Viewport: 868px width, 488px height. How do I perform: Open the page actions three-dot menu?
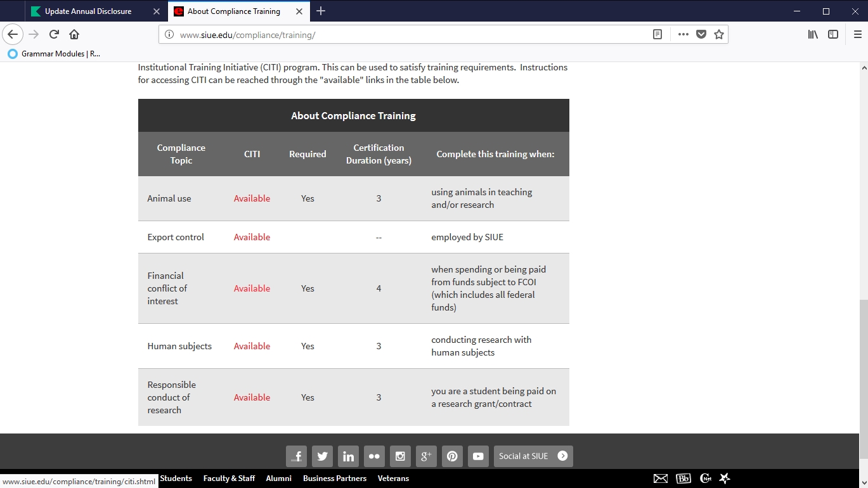point(683,35)
